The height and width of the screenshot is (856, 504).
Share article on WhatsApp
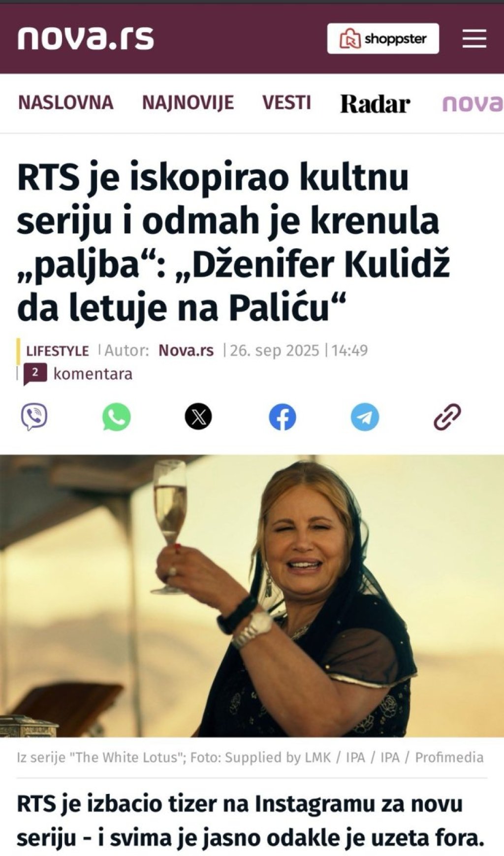116,417
